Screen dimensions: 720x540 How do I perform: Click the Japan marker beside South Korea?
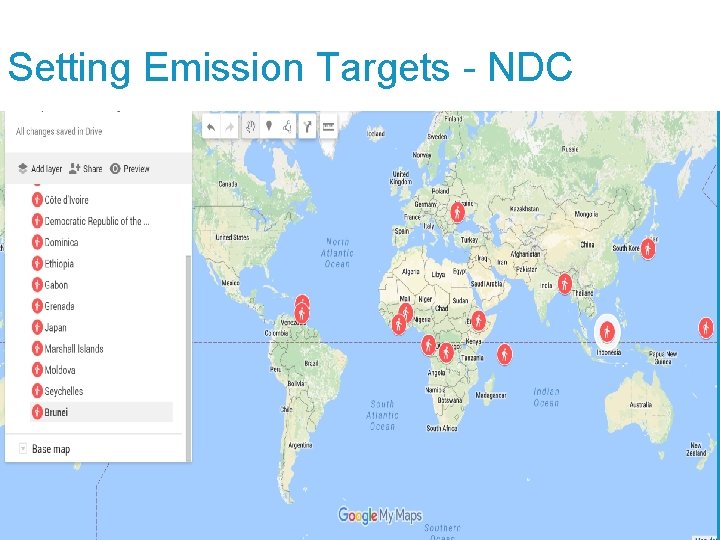click(648, 248)
